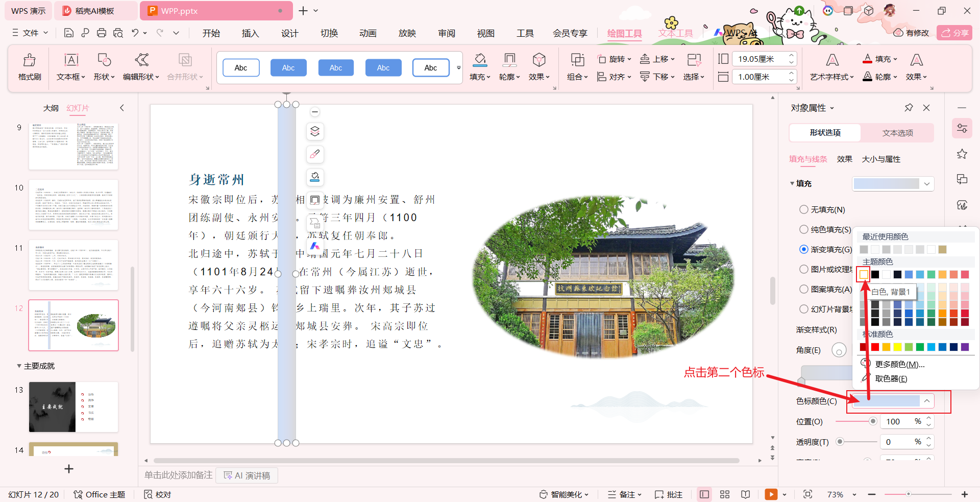Select Slide Background fill radio button
Viewport: 980px width, 502px height.
804,309
